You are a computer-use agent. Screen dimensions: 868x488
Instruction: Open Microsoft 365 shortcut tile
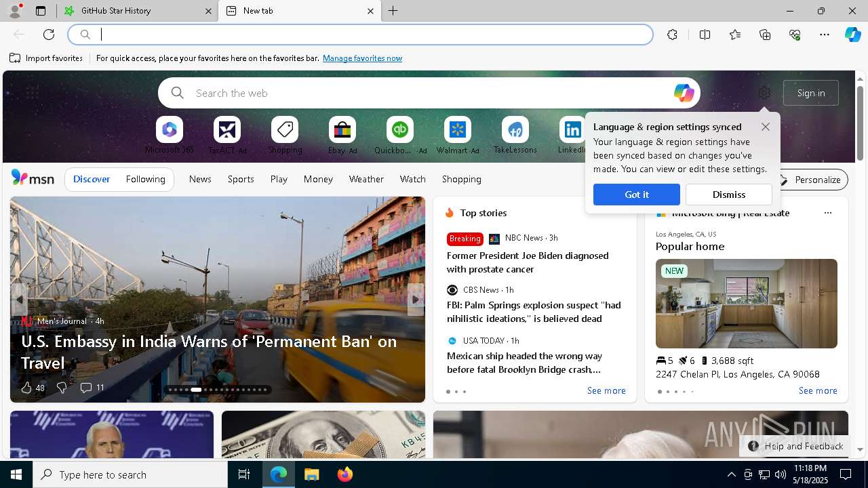pos(170,136)
